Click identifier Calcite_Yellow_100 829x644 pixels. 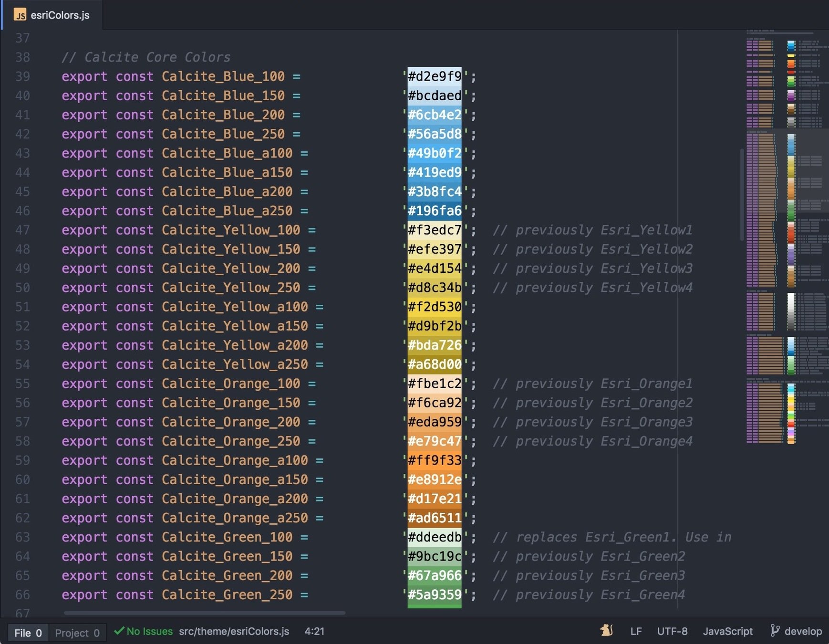[x=231, y=230]
